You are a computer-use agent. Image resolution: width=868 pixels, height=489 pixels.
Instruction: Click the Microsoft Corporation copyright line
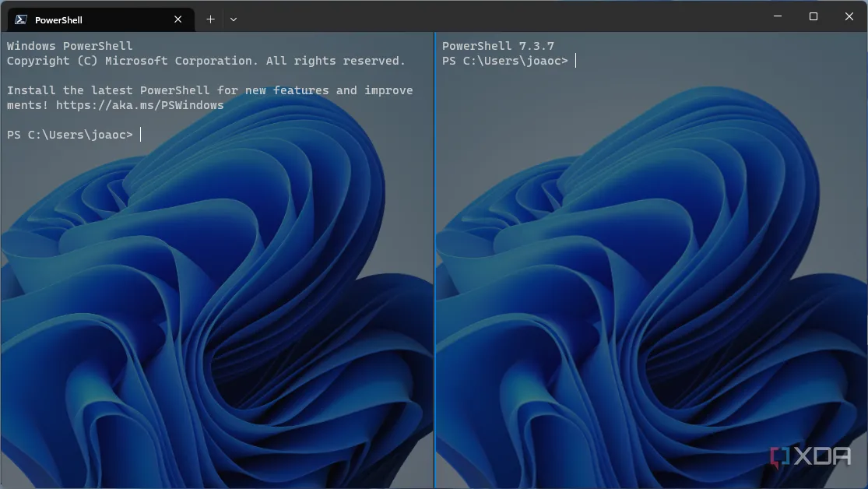(x=206, y=61)
